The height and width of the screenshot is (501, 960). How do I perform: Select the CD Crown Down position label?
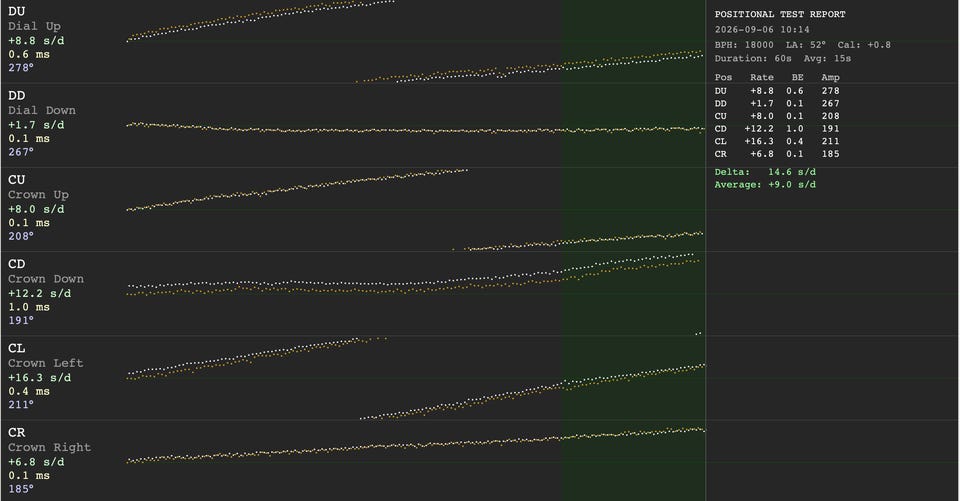pyautogui.click(x=45, y=271)
